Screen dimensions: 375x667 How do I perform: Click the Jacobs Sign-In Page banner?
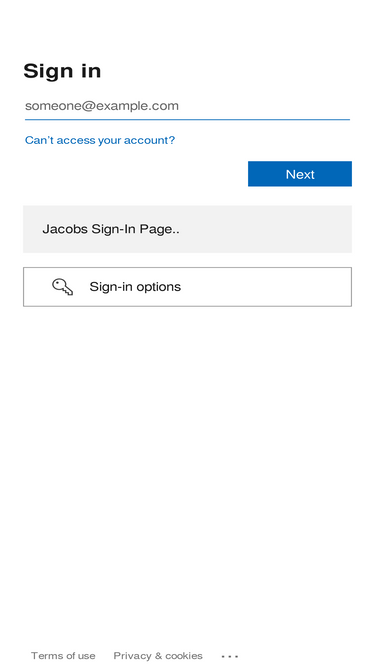coord(187,229)
